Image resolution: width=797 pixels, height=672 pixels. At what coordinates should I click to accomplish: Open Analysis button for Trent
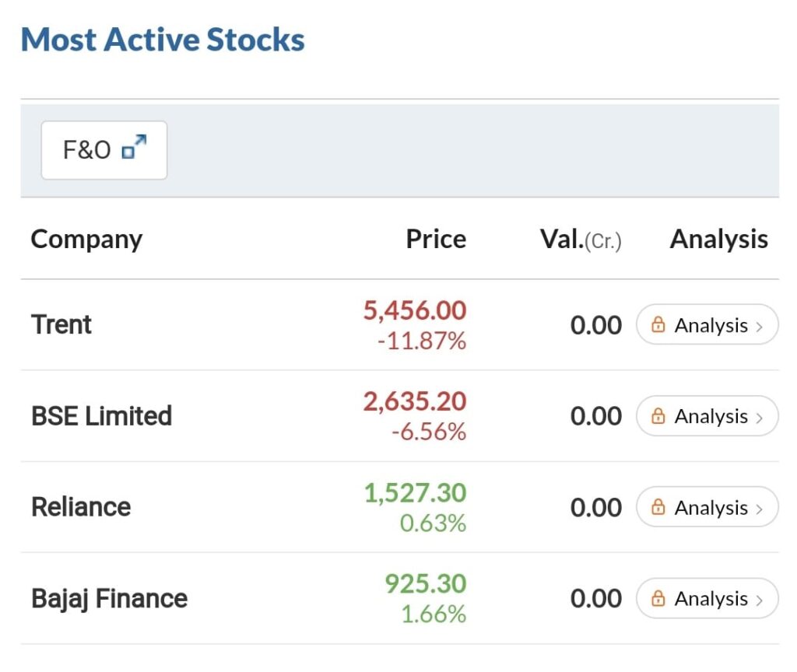point(707,324)
